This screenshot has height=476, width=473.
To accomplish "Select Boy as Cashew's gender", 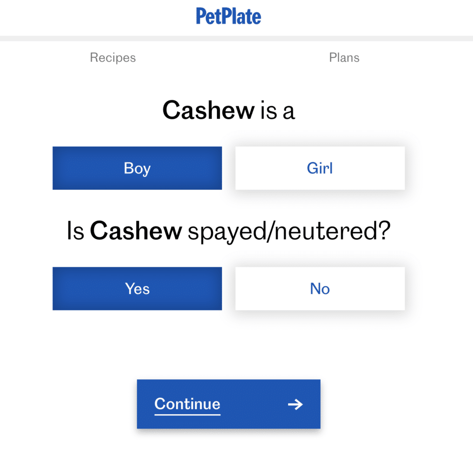I will tap(137, 168).
